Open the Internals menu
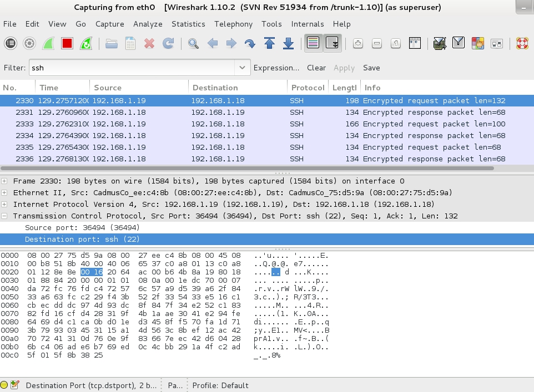Viewport: 534px width, 392px height. (307, 24)
